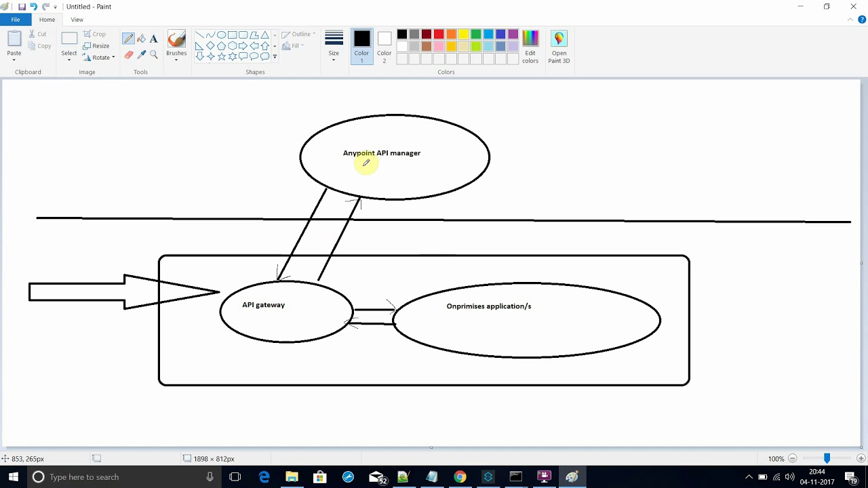Undo the last action
Image resolution: width=868 pixels, height=488 pixels.
click(x=33, y=7)
